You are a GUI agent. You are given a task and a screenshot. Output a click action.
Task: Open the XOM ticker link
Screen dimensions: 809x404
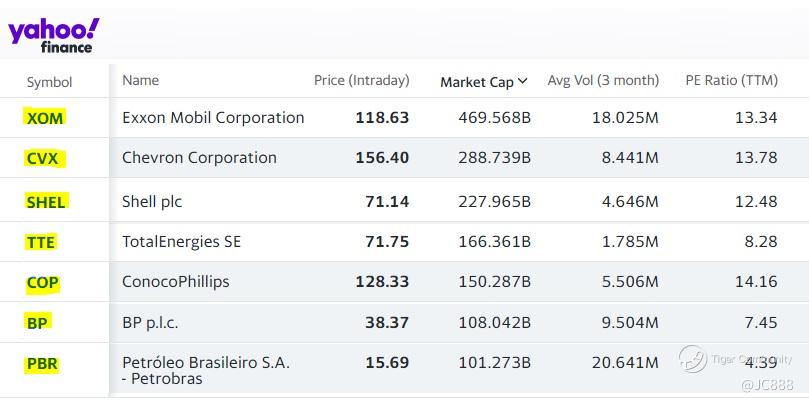pyautogui.click(x=46, y=118)
